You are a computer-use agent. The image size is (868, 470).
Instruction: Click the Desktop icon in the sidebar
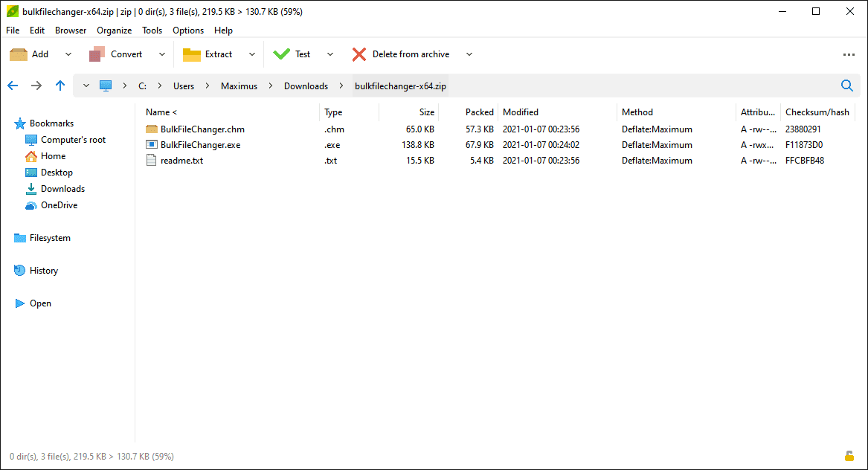point(31,173)
